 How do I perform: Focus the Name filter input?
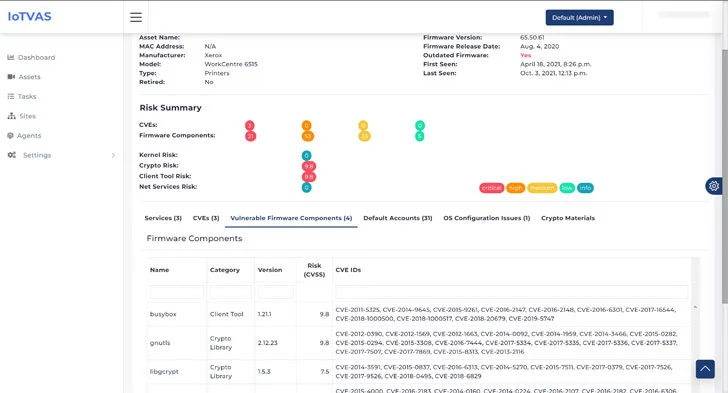177,292
